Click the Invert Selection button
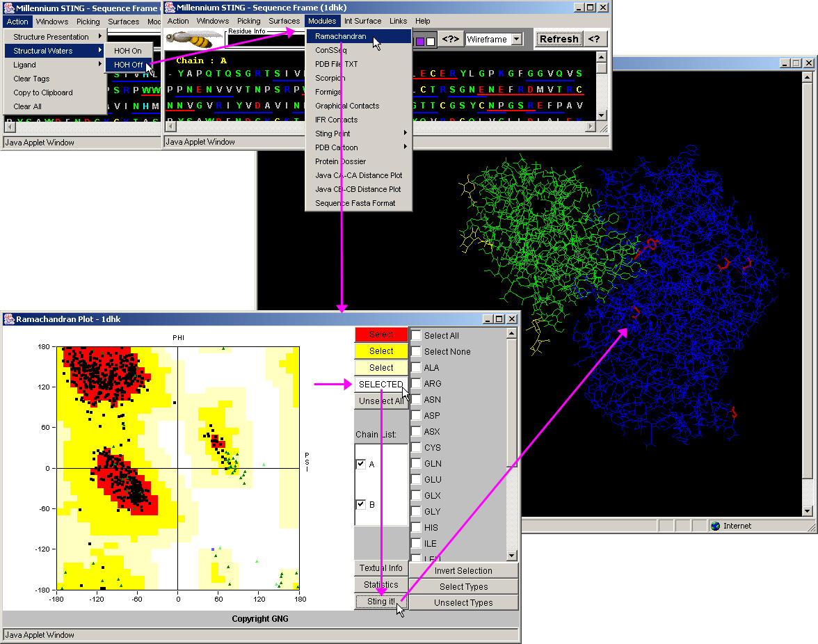The image size is (818, 644). coord(463,570)
